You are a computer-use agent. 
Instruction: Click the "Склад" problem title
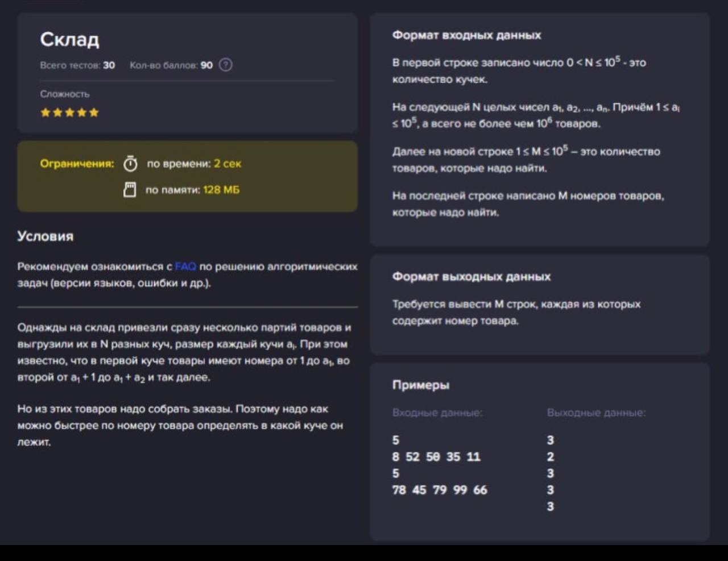[x=69, y=39]
